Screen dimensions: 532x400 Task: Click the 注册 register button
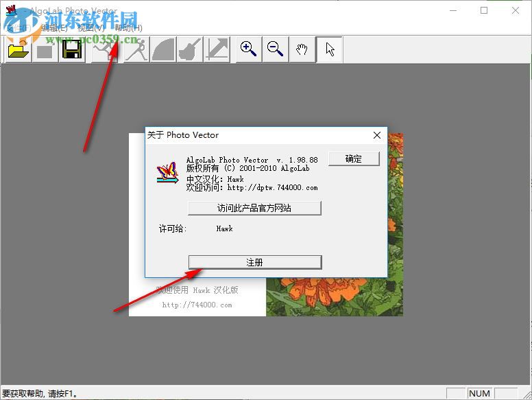pos(255,262)
